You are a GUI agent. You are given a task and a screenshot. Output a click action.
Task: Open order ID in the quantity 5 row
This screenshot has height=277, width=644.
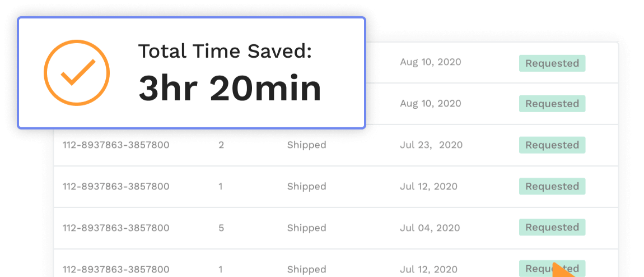[116, 228]
